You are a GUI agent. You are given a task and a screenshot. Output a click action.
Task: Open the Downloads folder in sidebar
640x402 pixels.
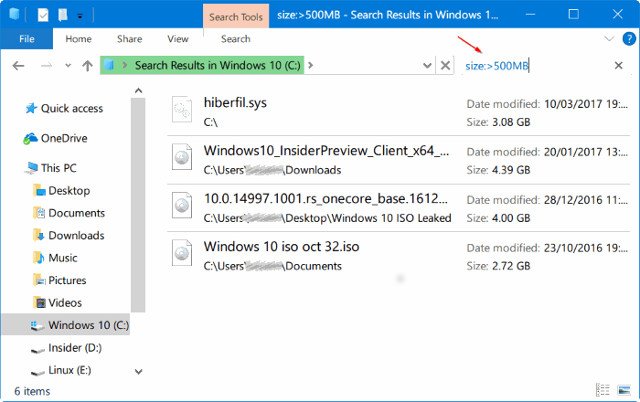tap(76, 235)
